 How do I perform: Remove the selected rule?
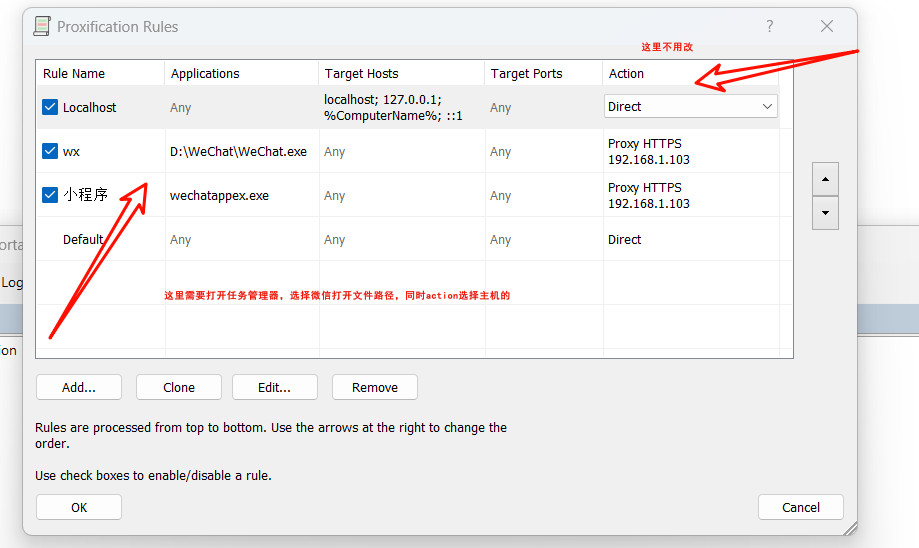(x=375, y=387)
